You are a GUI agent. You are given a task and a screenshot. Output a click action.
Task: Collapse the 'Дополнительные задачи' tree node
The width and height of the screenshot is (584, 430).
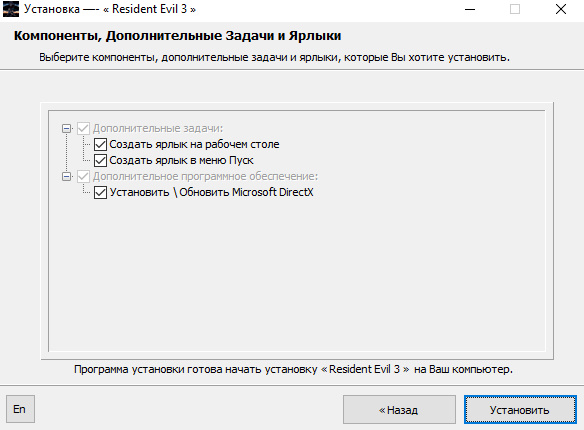point(67,129)
